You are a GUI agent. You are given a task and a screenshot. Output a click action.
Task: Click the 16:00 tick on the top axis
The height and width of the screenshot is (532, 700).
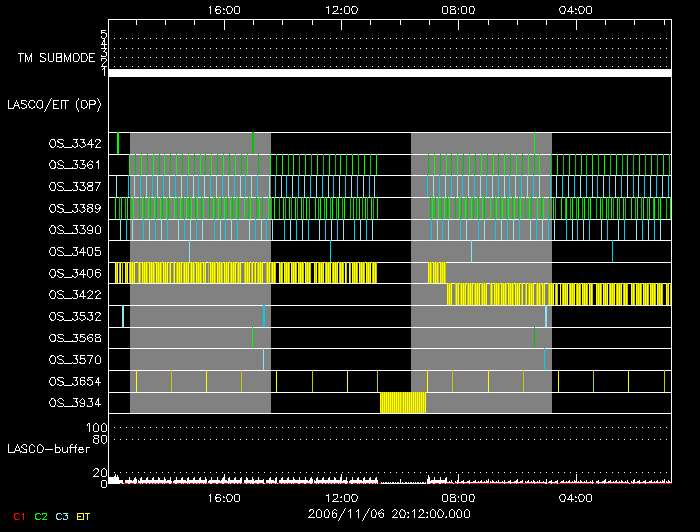(224, 9)
